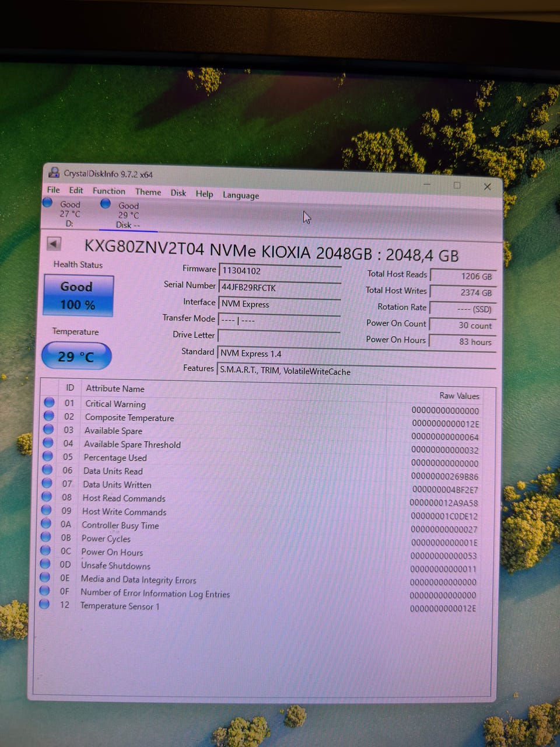560x747 pixels.
Task: Click status icon of Controller Busy Time row
Action: (x=46, y=523)
